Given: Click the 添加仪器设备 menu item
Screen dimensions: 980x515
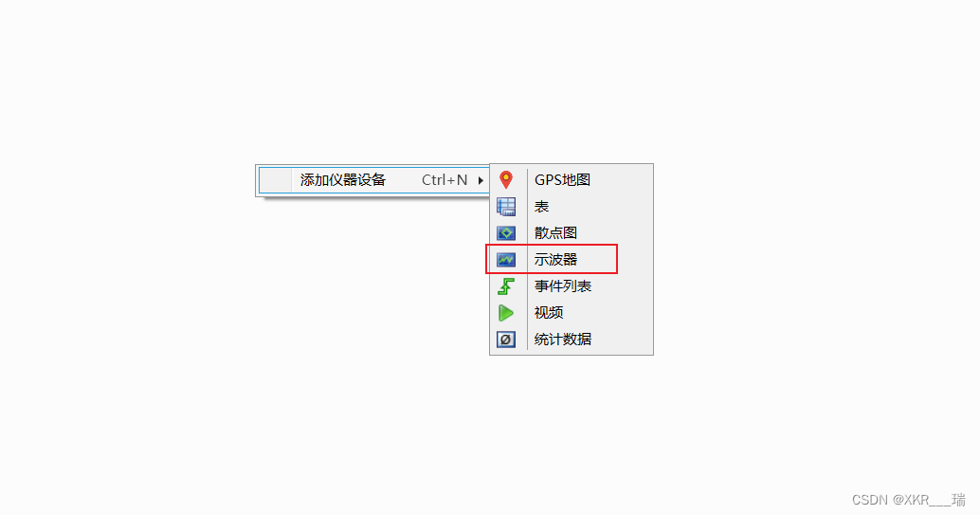Looking at the screenshot, I should [x=373, y=180].
